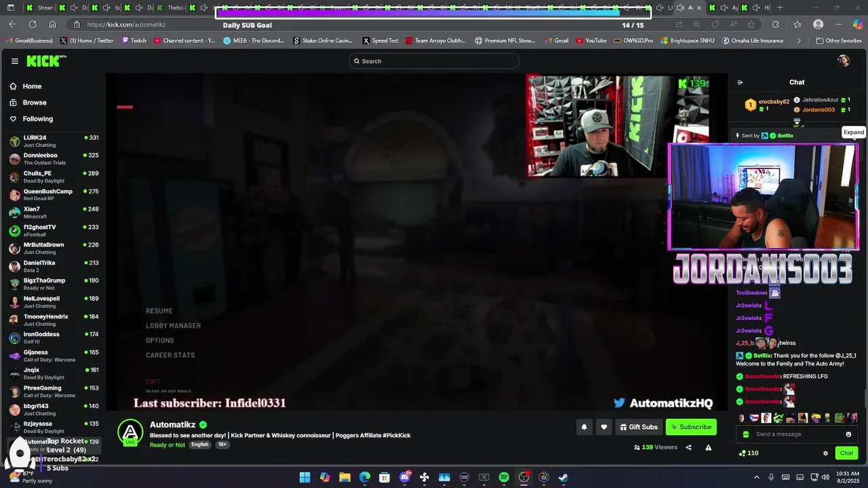Select RESUME in the game menu
This screenshot has height=488, width=868.
click(x=159, y=311)
